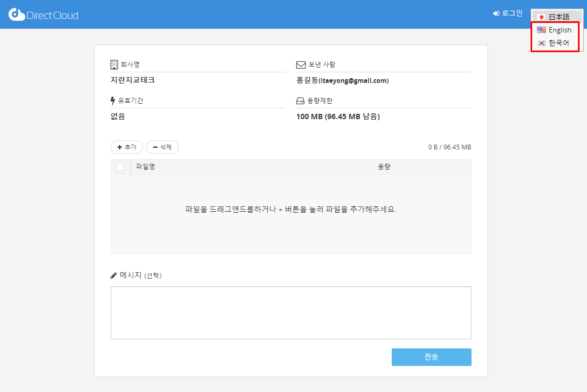Toggle the select-all files checkbox

[x=120, y=167]
